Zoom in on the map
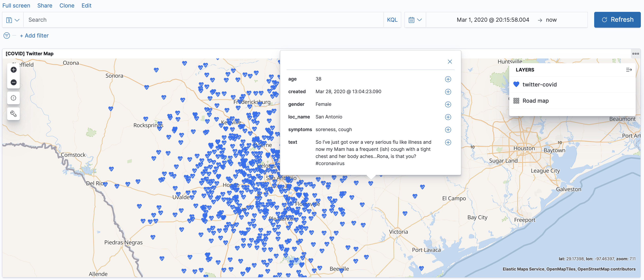644x280 pixels. tap(13, 70)
